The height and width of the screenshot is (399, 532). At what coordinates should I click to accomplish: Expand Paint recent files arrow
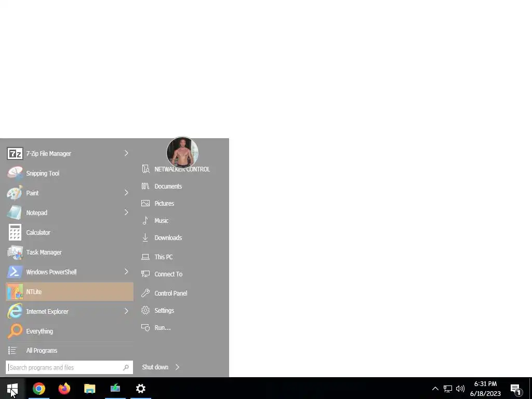126,193
